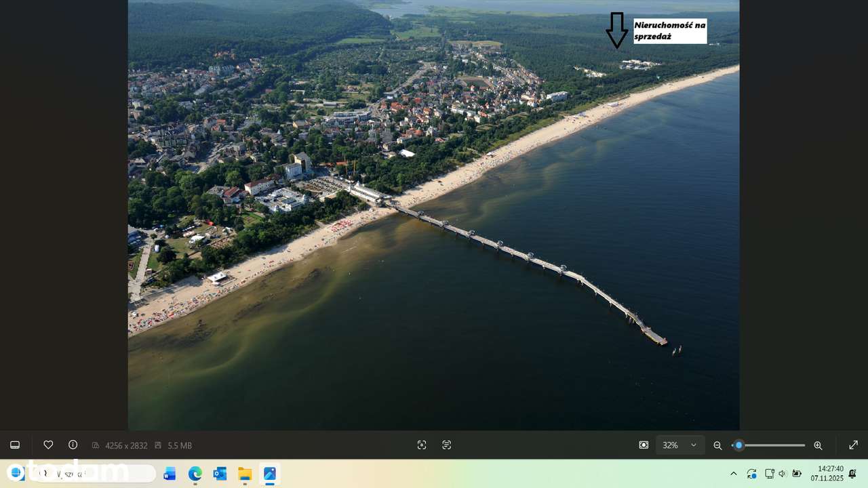Enter fullscreen with the expand arrows
The height and width of the screenshot is (488, 868).
(x=853, y=445)
